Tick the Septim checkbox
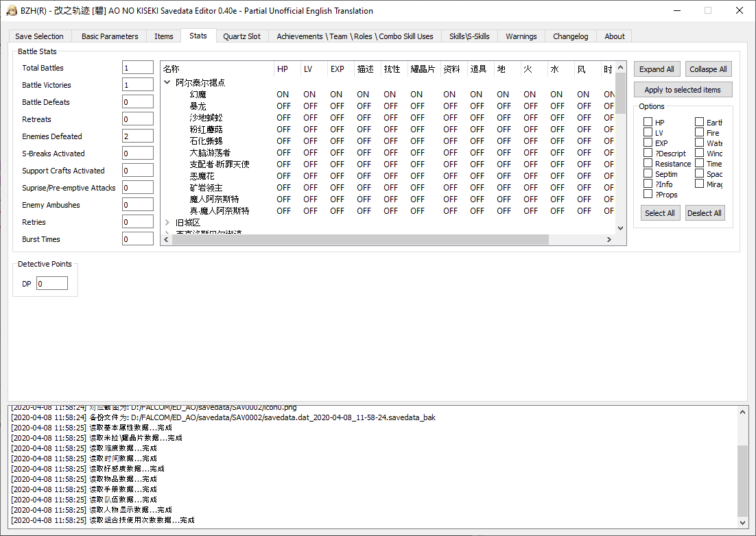This screenshot has width=756, height=536. (648, 174)
